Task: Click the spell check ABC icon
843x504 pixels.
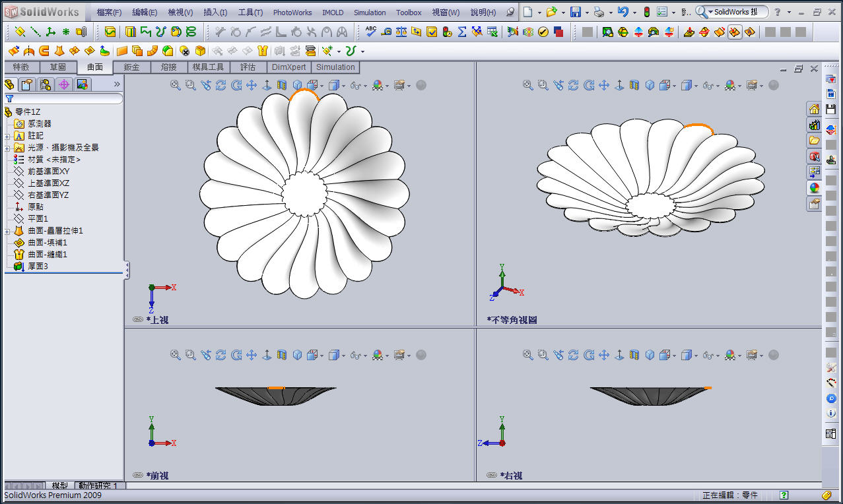Action: point(371,31)
